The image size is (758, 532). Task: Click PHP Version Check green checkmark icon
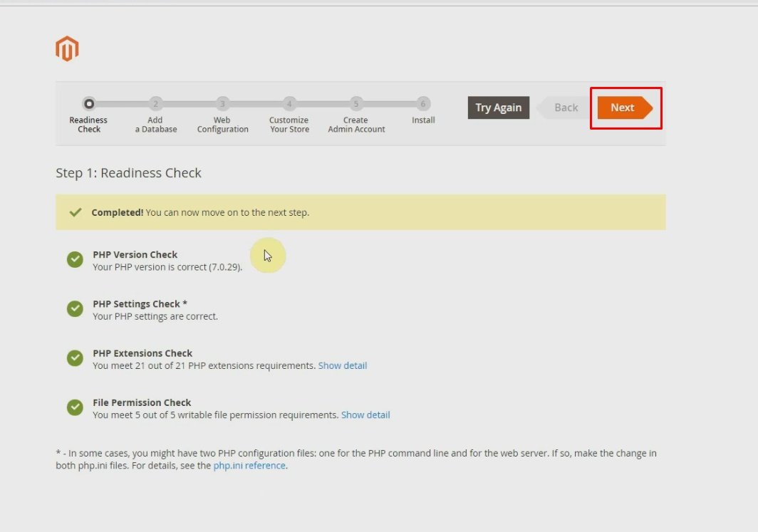click(75, 259)
